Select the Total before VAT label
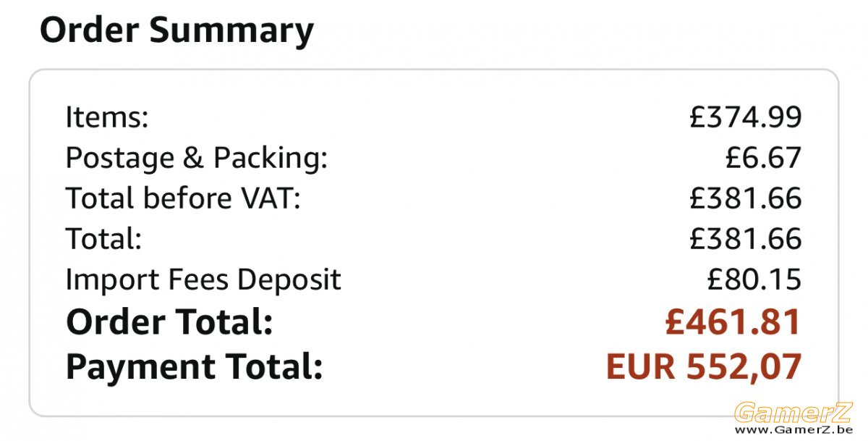This screenshot has width=868, height=441. point(183,198)
